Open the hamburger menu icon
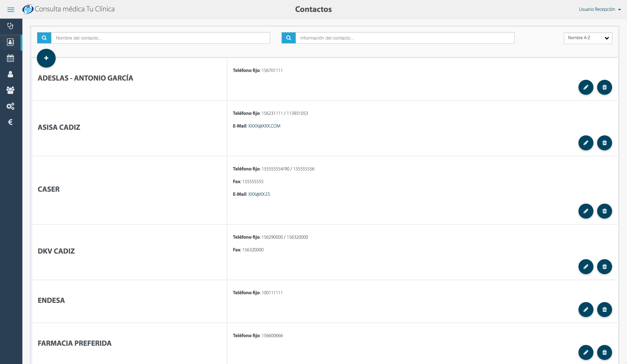The image size is (627, 364). [11, 10]
